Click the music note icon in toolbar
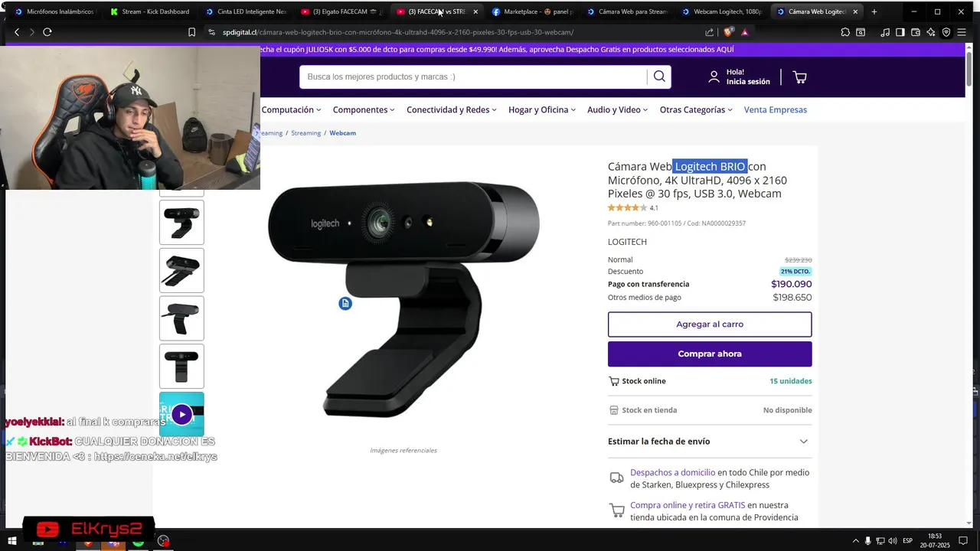Image resolution: width=980 pixels, height=551 pixels. tap(885, 32)
